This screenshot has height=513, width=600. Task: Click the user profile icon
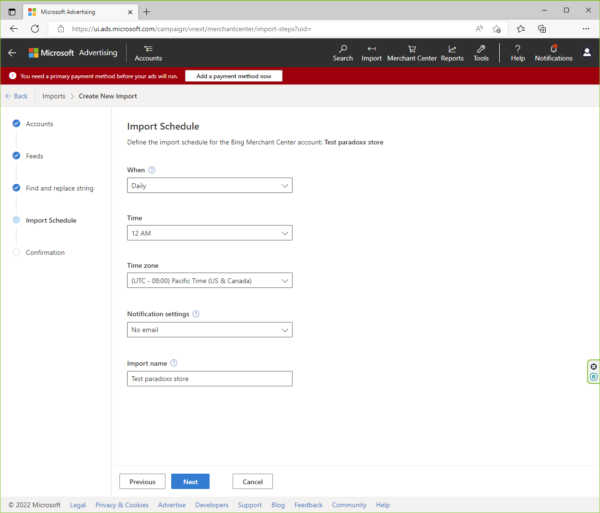[586, 52]
